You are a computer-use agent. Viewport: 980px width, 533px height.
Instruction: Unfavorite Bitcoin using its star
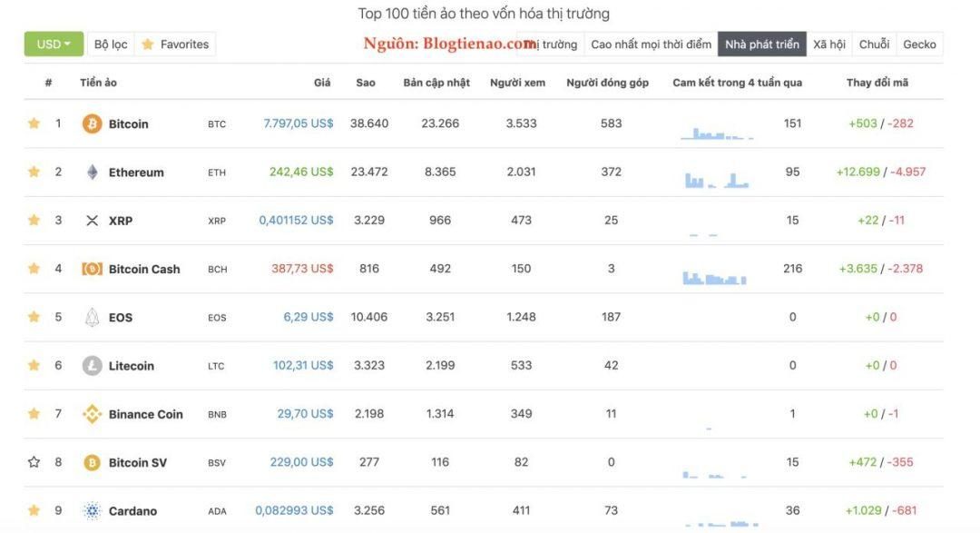point(34,123)
